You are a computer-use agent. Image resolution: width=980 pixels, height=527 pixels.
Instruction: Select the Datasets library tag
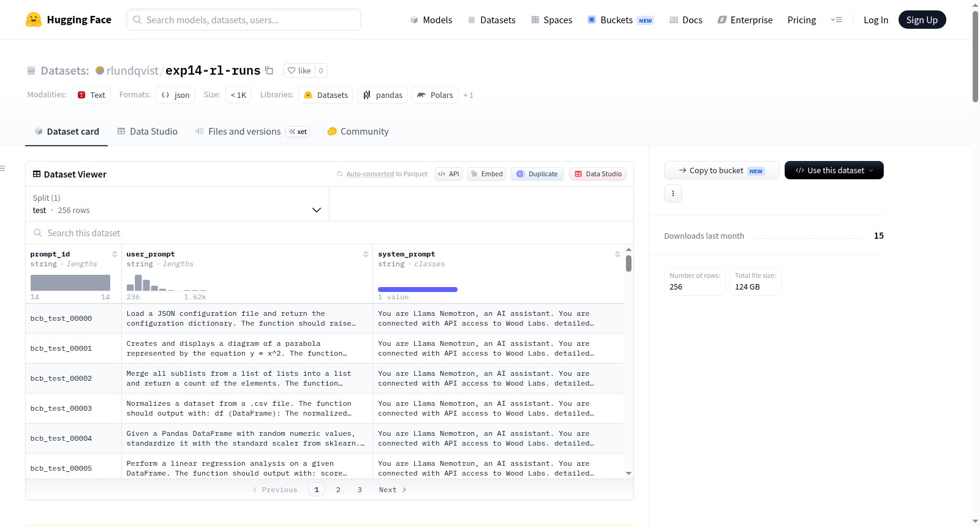pyautogui.click(x=326, y=95)
